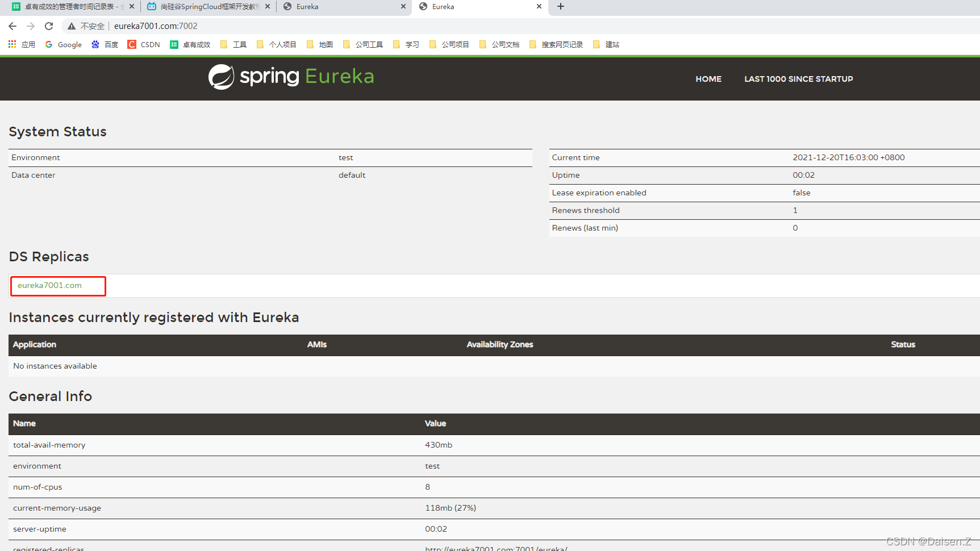Reload the page with refresh icon
The height and width of the screenshot is (551, 980).
click(x=49, y=26)
